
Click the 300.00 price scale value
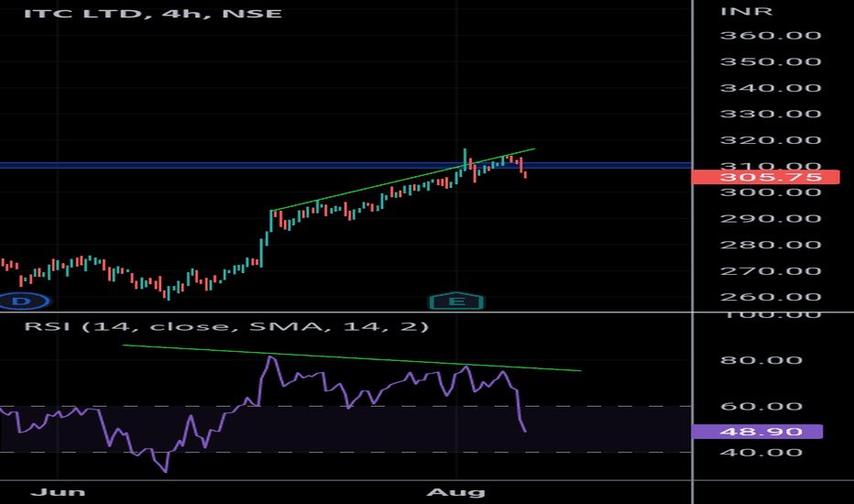pos(771,192)
